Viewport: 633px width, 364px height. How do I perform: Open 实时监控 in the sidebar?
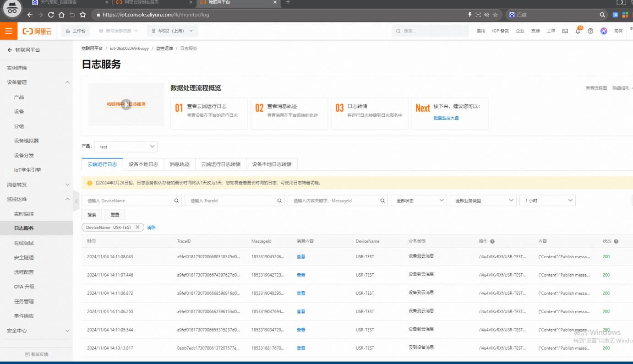pos(24,214)
